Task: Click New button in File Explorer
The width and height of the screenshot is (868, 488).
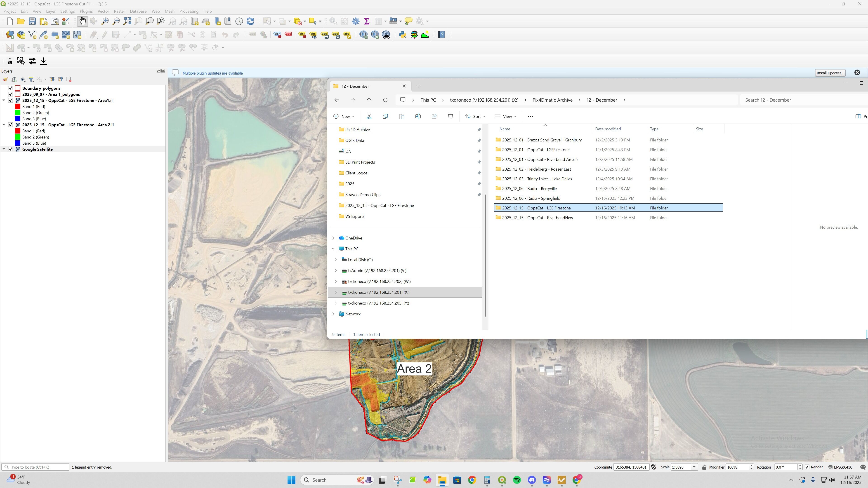Action: (343, 117)
